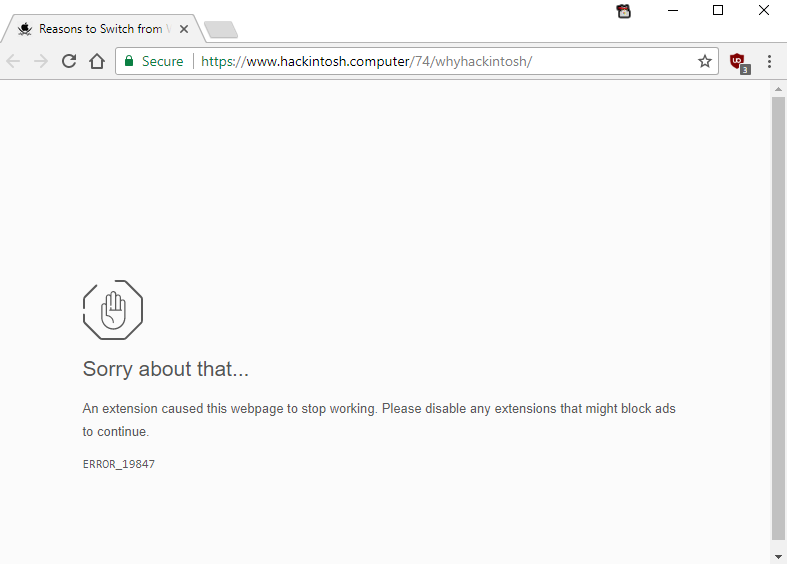787x564 pixels.
Task: Click the 'Secure' label in address bar
Action: pyautogui.click(x=163, y=61)
